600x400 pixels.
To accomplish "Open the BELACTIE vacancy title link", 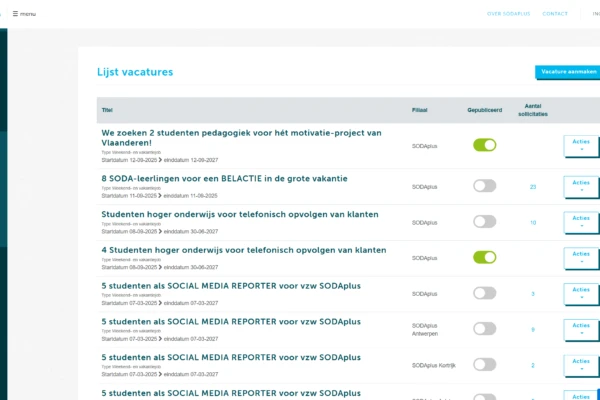I will (224, 178).
